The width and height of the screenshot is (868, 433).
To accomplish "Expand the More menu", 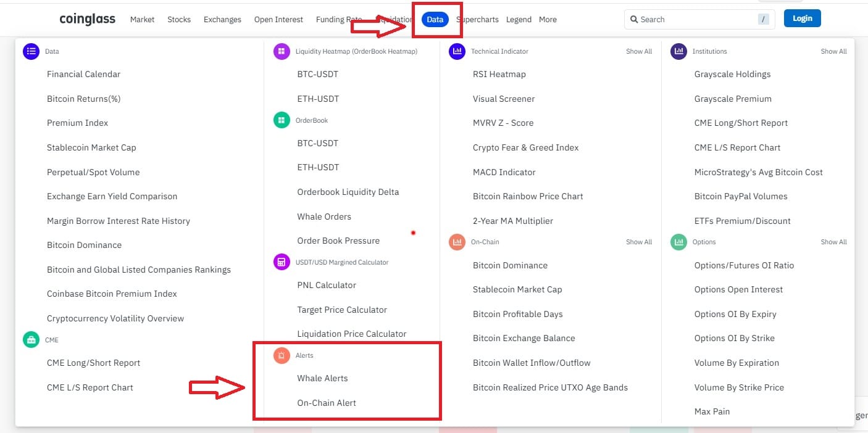I will [548, 19].
